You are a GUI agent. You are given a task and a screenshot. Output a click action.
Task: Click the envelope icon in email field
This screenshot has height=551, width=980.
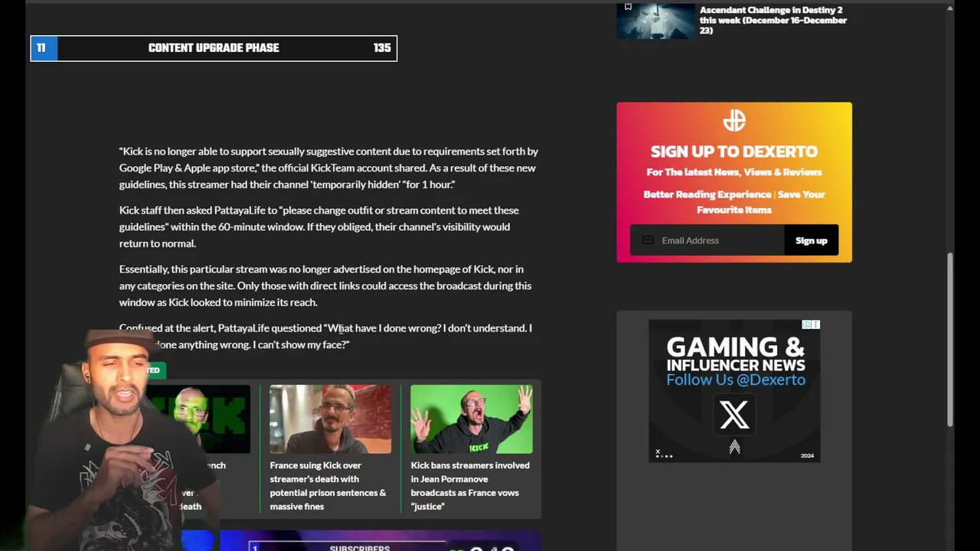(648, 240)
